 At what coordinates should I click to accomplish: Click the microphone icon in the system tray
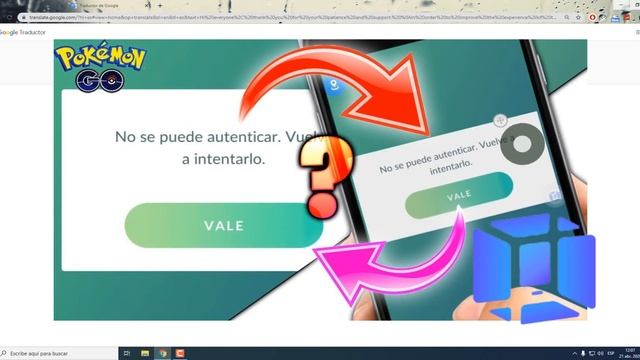click(583, 353)
